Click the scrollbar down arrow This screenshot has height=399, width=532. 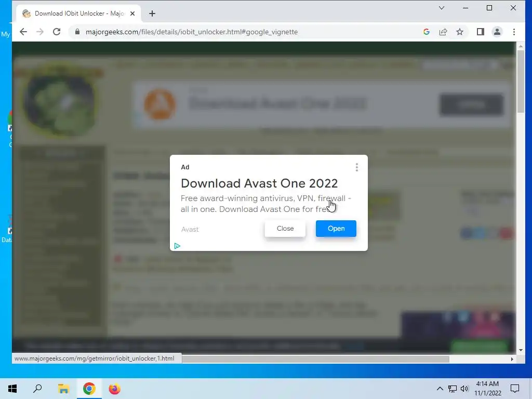click(x=521, y=350)
